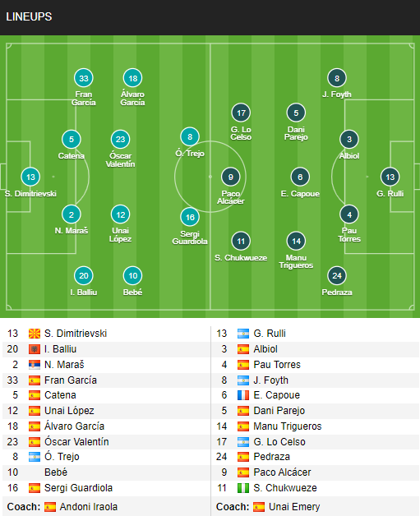Click coach name Andoni Iraola
420x516 pixels.
(89, 507)
